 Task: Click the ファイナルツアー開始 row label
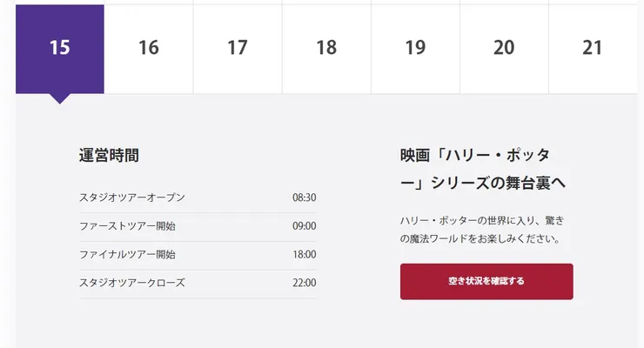click(x=127, y=255)
